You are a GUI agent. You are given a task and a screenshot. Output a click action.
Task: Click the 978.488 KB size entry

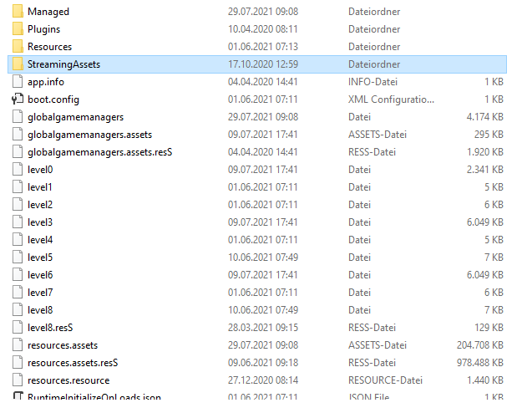[x=478, y=363]
